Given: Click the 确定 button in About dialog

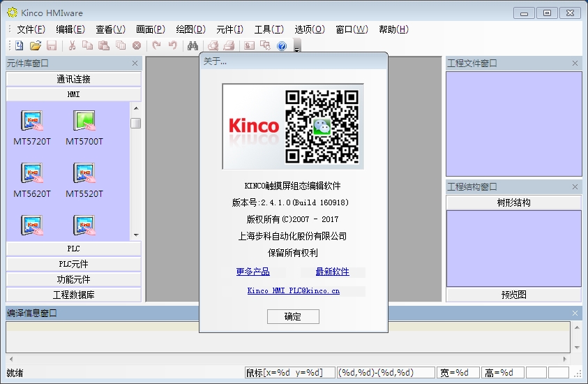Looking at the screenshot, I should coord(293,316).
